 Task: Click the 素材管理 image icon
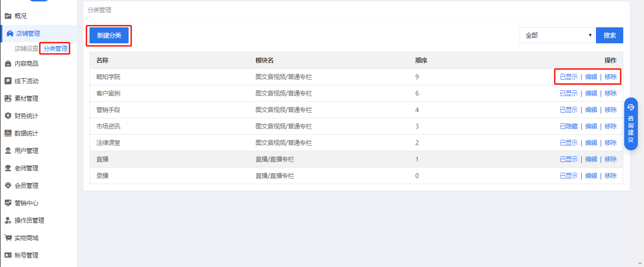(x=8, y=98)
